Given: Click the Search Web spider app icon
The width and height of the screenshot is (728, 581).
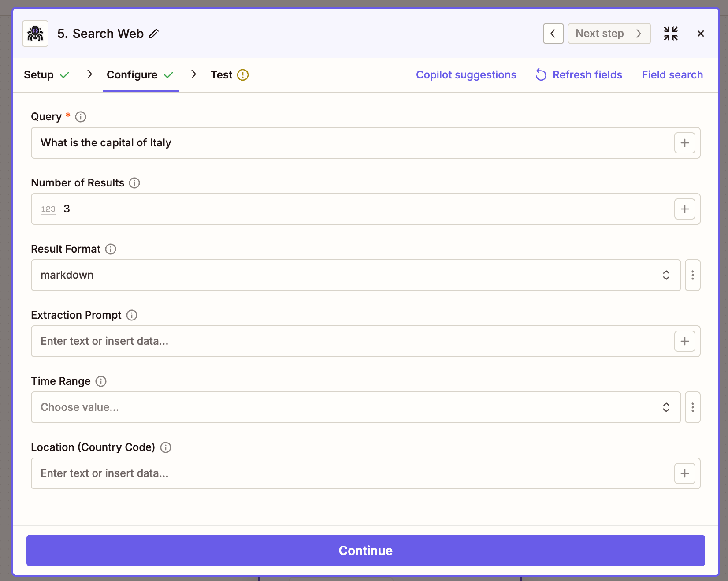Looking at the screenshot, I should [35, 34].
